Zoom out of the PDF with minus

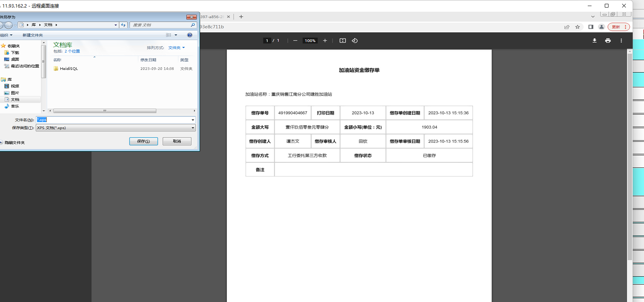[x=295, y=40]
